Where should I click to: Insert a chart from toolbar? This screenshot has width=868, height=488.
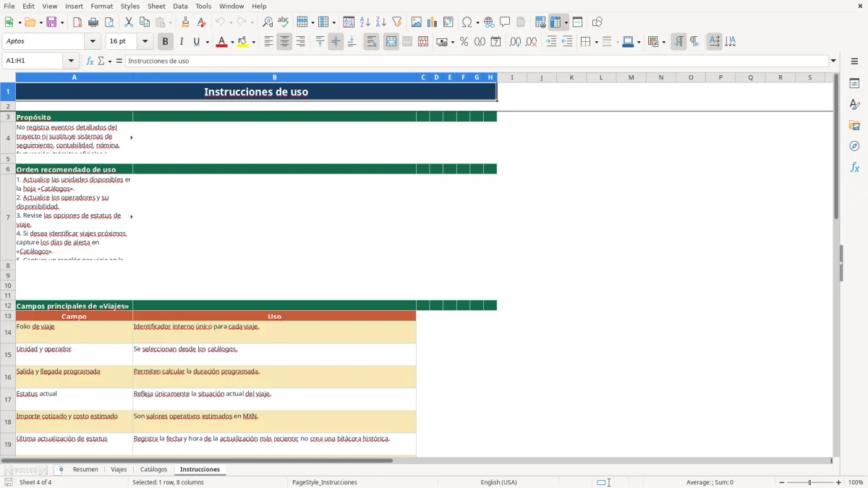[x=433, y=22]
